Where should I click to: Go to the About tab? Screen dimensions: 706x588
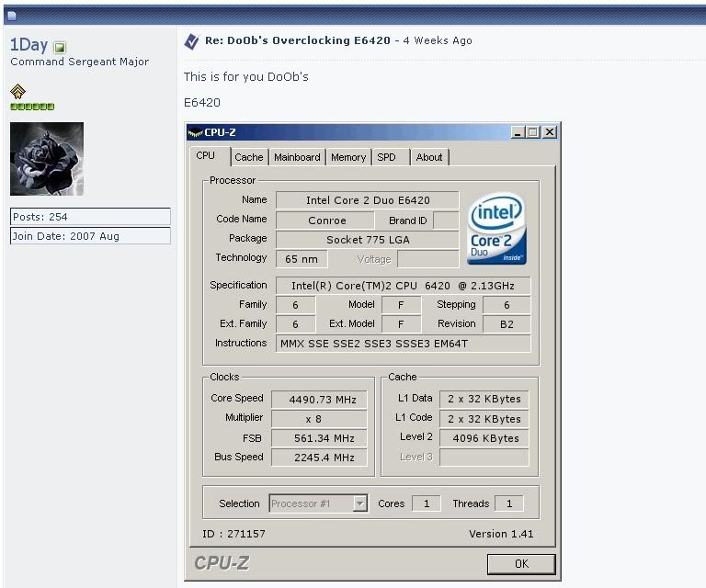(x=428, y=157)
